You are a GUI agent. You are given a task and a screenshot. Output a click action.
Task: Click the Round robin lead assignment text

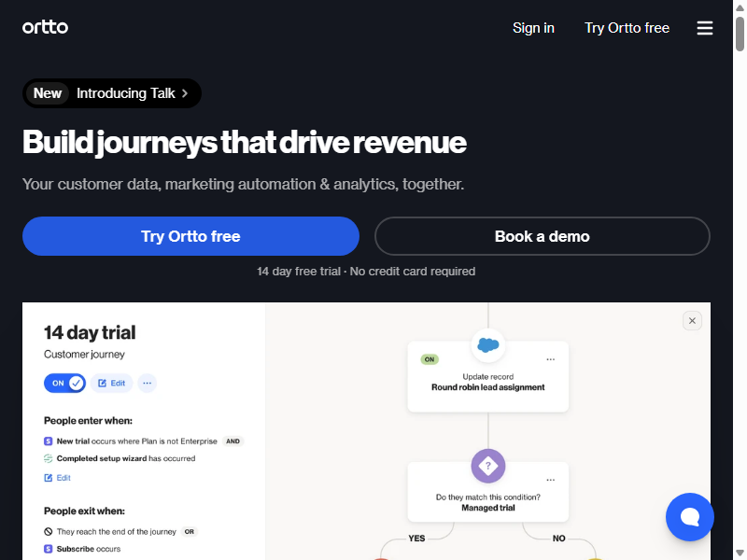pos(487,387)
